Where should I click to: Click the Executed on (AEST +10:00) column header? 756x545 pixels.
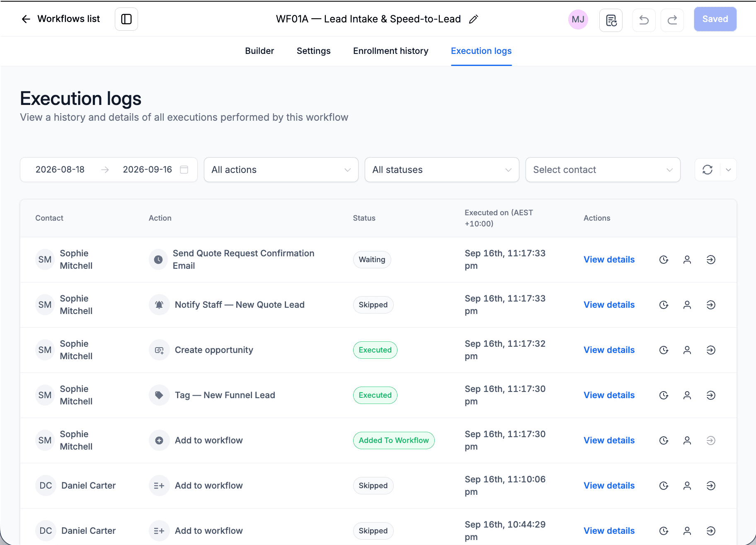[x=499, y=218]
